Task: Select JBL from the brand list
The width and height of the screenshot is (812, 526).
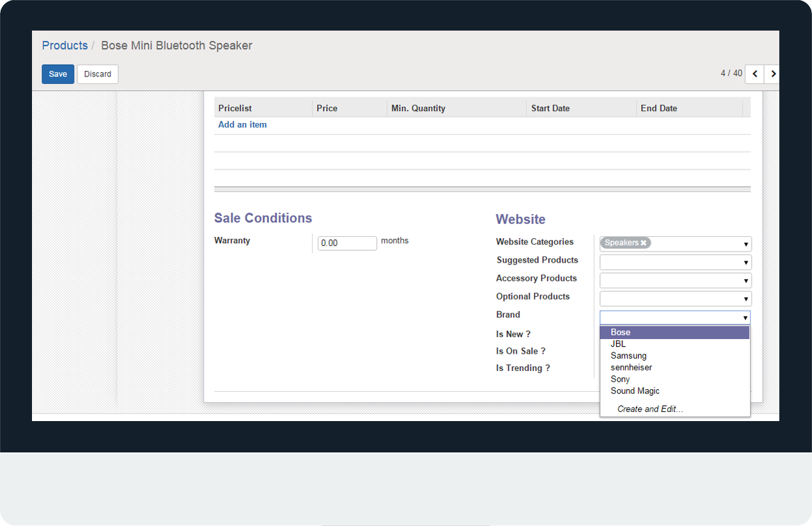Action: point(675,344)
